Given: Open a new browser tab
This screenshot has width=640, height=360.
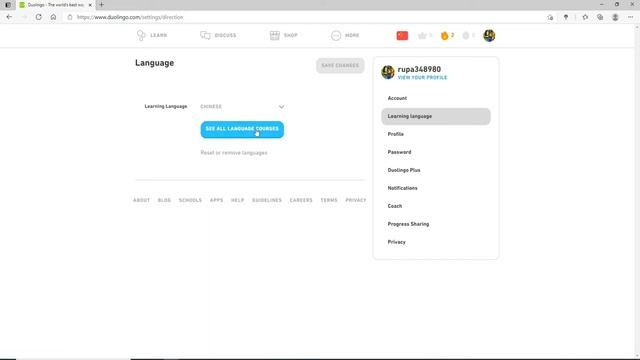Looking at the screenshot, I should pyautogui.click(x=101, y=5).
